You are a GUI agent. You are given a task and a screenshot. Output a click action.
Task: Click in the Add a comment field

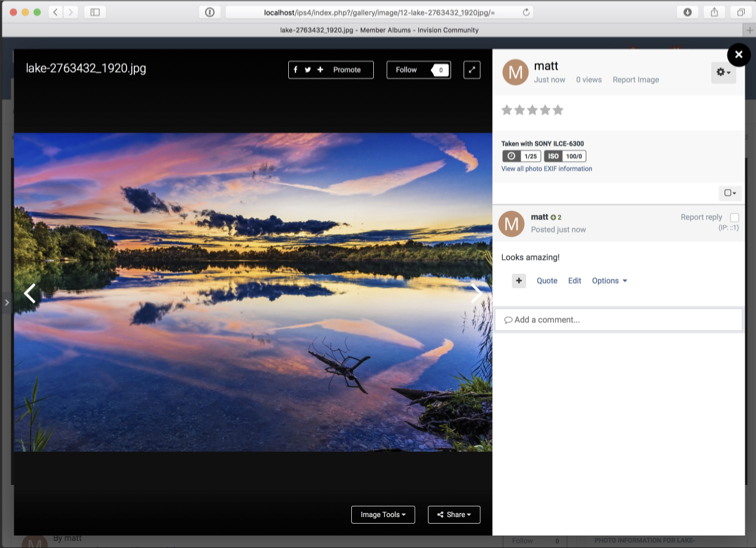[x=619, y=320]
